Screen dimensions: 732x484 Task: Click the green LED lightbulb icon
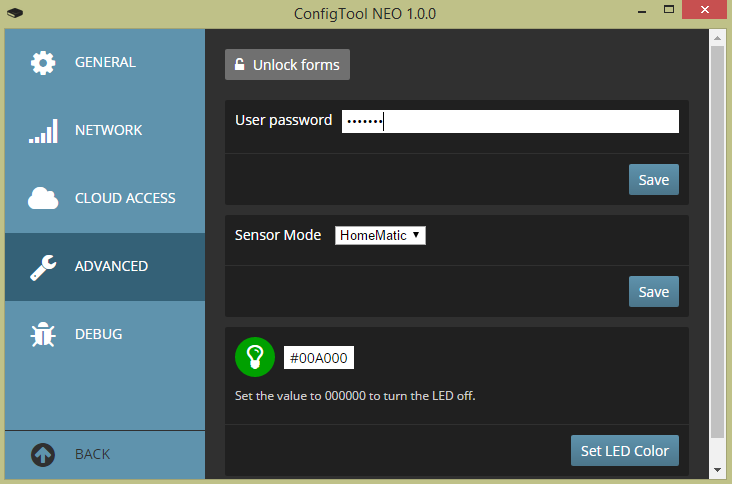(254, 357)
